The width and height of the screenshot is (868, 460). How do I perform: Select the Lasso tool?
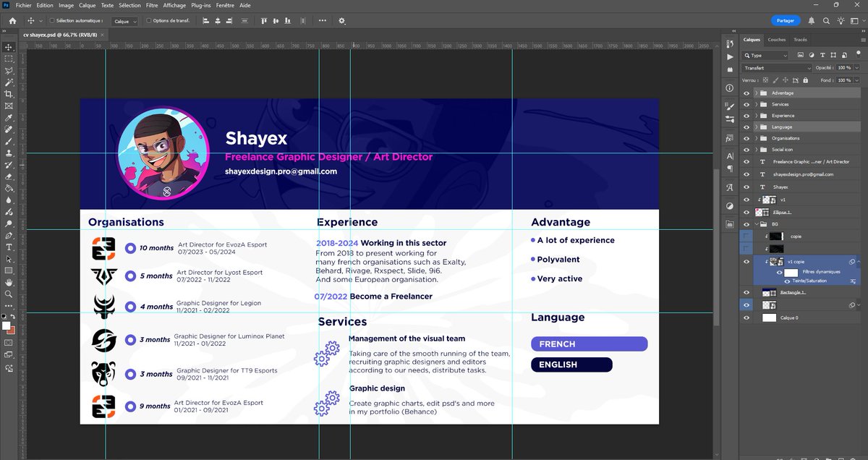9,70
